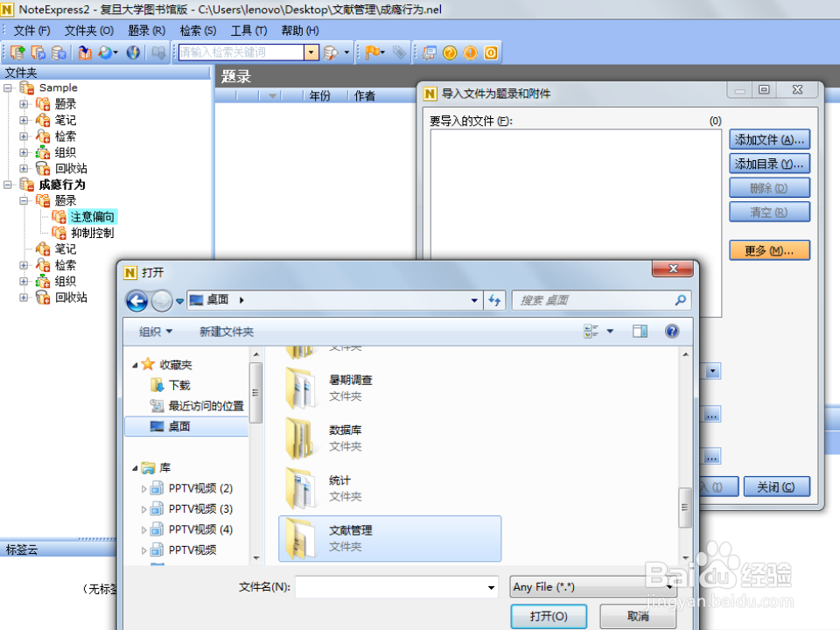
Task: Collapse the Sample database node
Action: pos(8,87)
